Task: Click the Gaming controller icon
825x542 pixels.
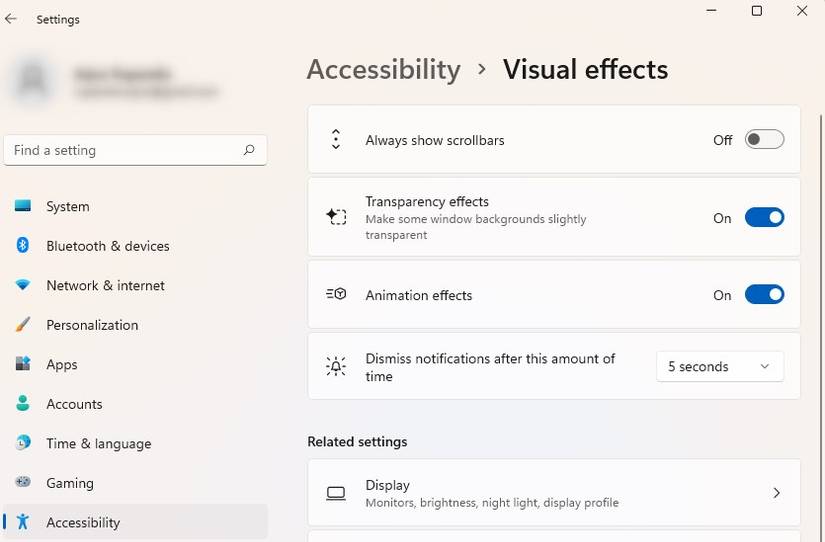Action: 23,483
